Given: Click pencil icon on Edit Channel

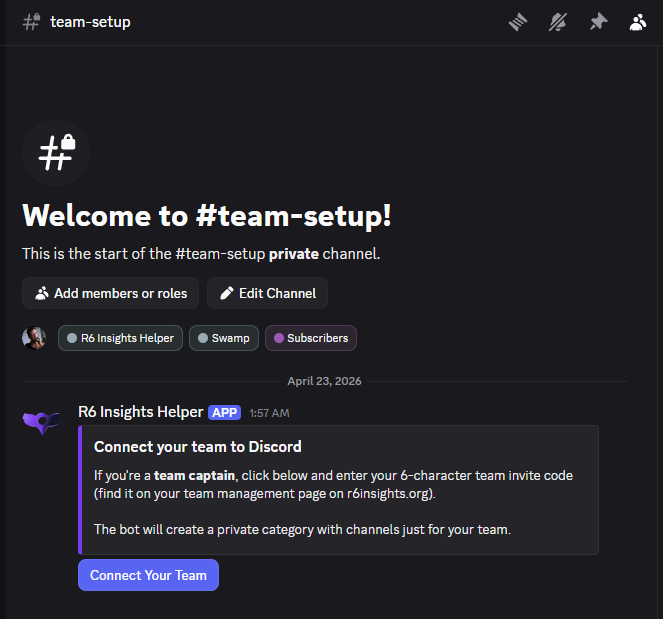Looking at the screenshot, I should click(x=227, y=293).
